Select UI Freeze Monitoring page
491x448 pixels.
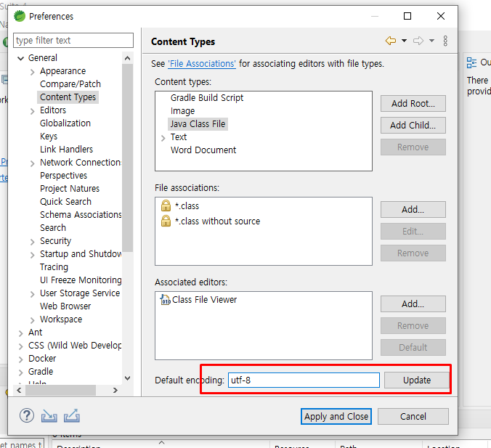[x=81, y=280]
